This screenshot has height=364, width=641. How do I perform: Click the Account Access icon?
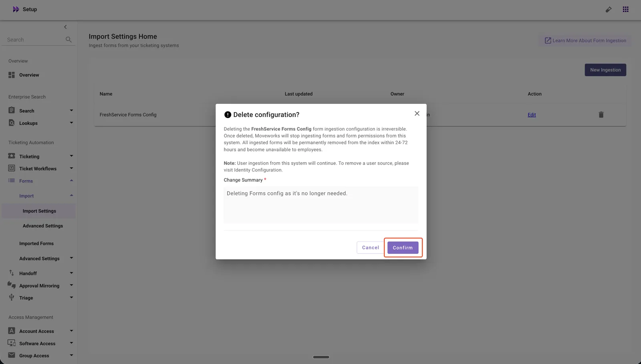coord(12,331)
